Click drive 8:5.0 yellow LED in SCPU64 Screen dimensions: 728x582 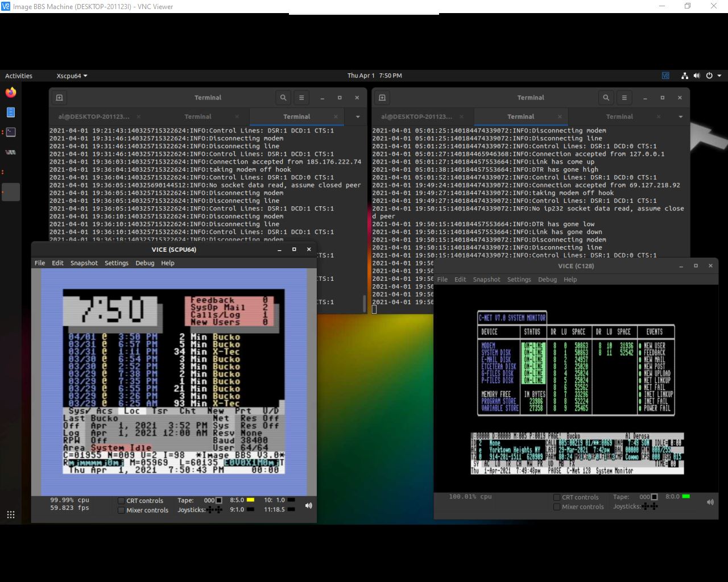click(x=250, y=500)
